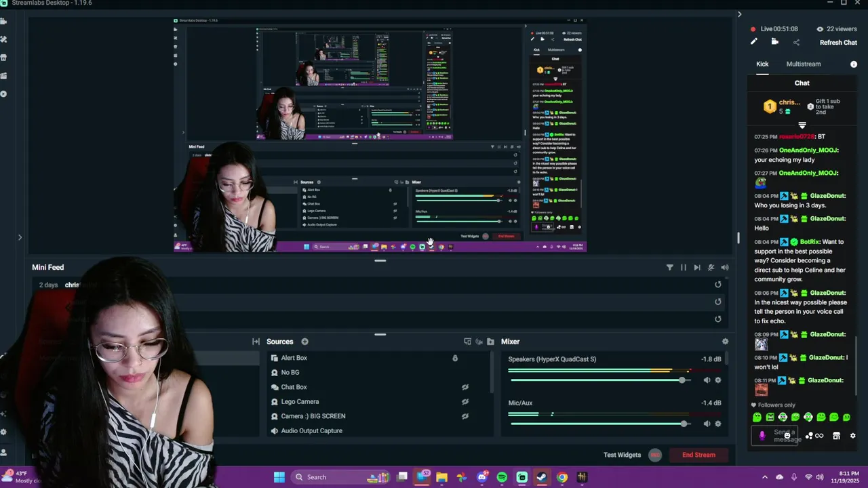
Task: Pause the Mini Feed alert queue
Action: [684, 267]
